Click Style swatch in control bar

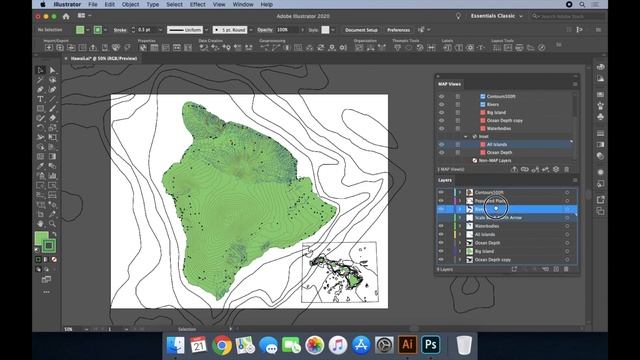(325, 30)
